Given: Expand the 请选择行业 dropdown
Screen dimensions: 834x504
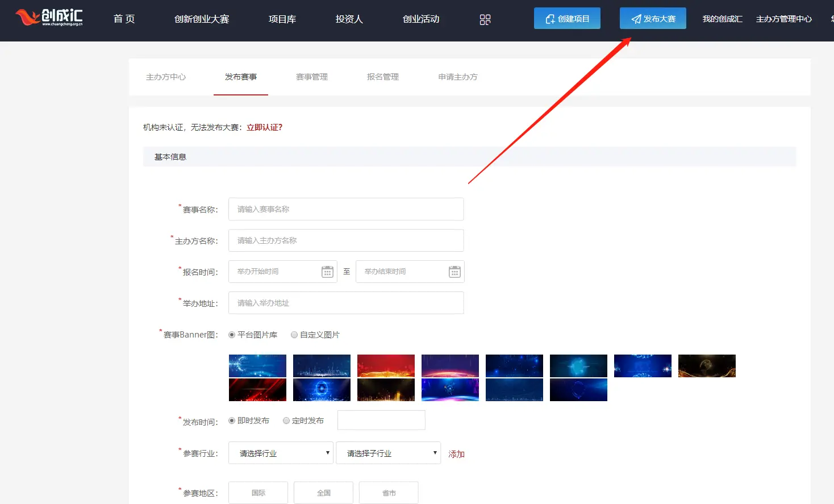Looking at the screenshot, I should pos(281,453).
